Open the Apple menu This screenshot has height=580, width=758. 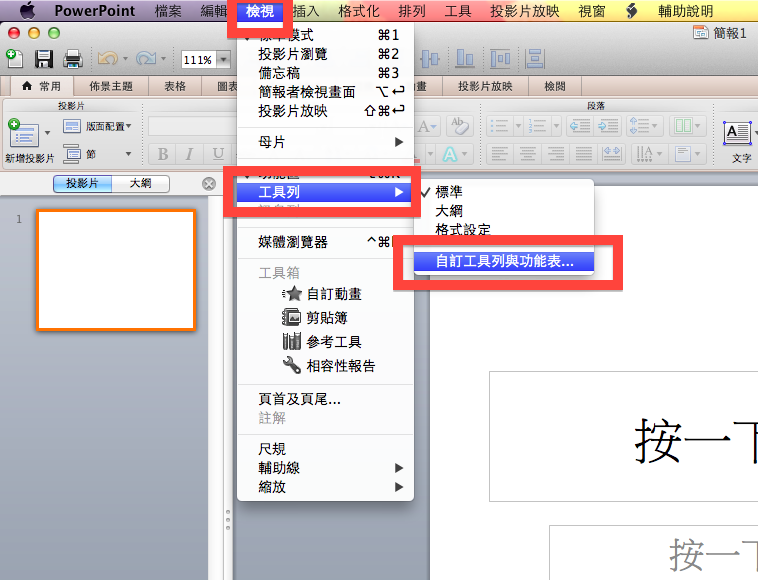[28, 10]
